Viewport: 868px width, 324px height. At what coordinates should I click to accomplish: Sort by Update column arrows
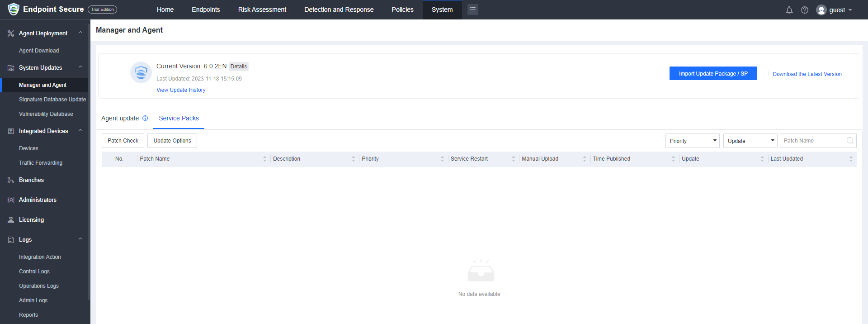(762, 159)
